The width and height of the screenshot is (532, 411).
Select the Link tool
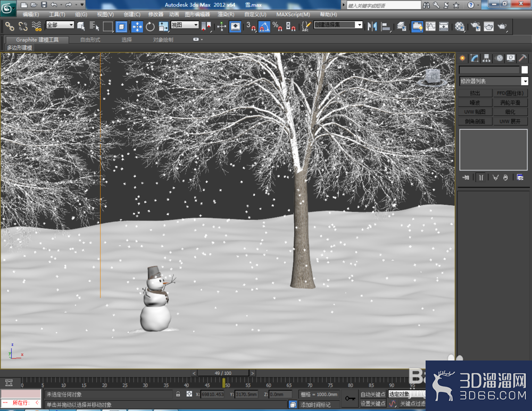[10, 27]
